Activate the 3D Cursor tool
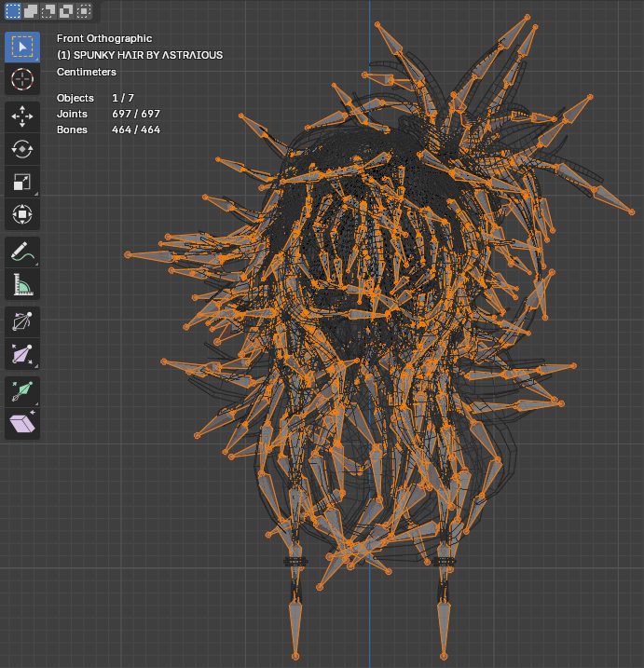The height and width of the screenshot is (668, 644). click(22, 79)
